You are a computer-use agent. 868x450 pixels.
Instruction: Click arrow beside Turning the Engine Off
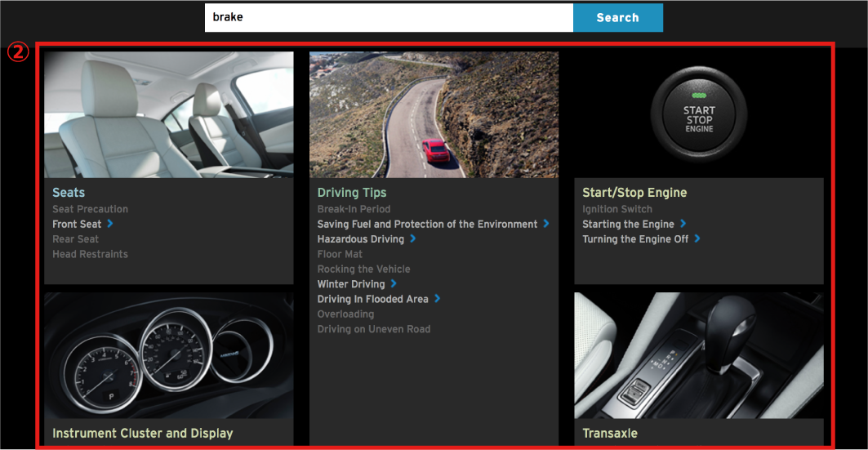697,239
